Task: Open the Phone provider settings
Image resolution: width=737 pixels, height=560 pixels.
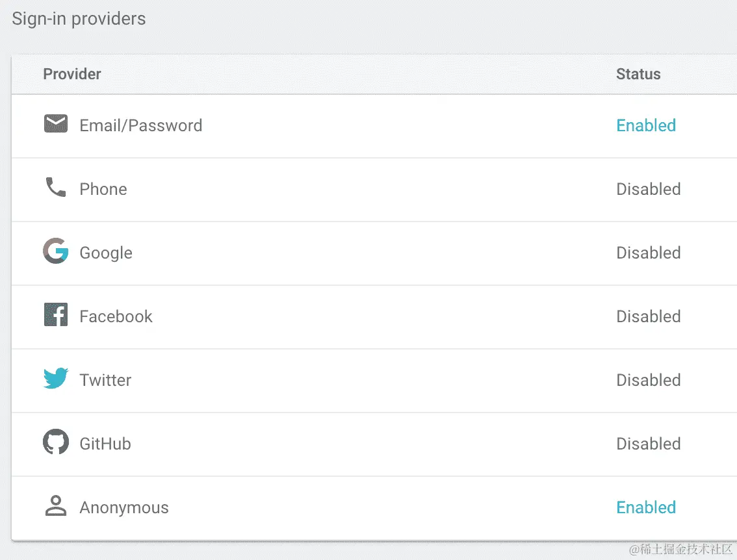Action: click(374, 190)
